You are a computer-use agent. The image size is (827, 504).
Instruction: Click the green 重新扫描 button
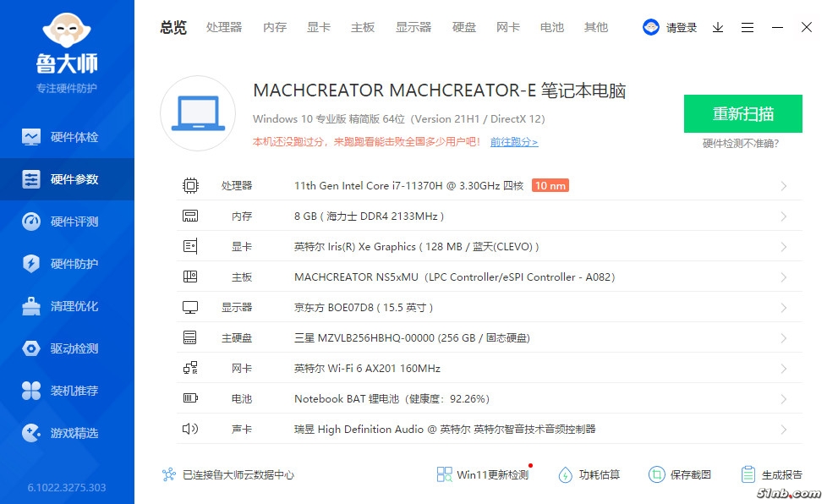[742, 114]
